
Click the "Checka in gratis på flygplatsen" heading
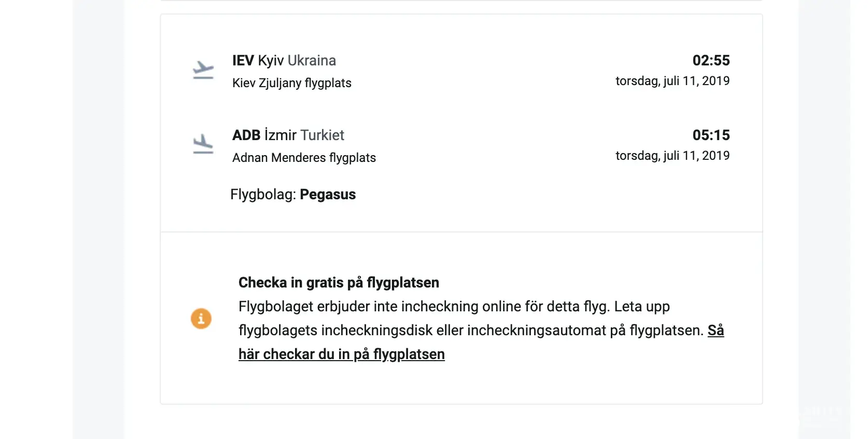coord(339,282)
